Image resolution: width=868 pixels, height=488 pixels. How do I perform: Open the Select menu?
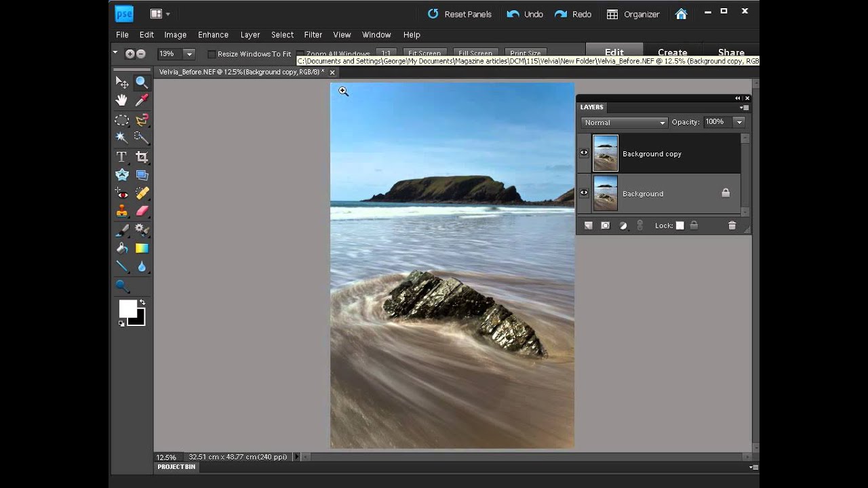[282, 35]
